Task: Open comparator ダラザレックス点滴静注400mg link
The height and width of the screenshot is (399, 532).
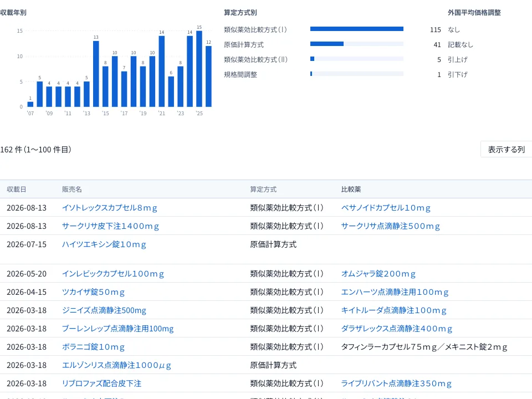Action: (397, 329)
